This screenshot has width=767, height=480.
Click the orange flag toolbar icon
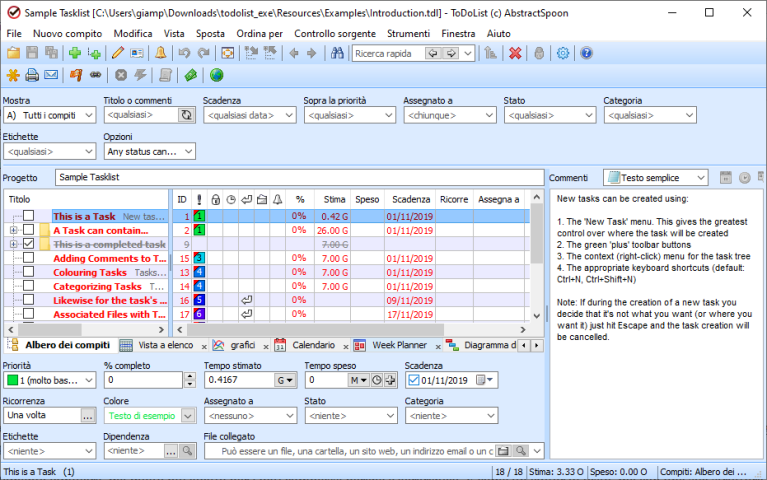[76, 75]
